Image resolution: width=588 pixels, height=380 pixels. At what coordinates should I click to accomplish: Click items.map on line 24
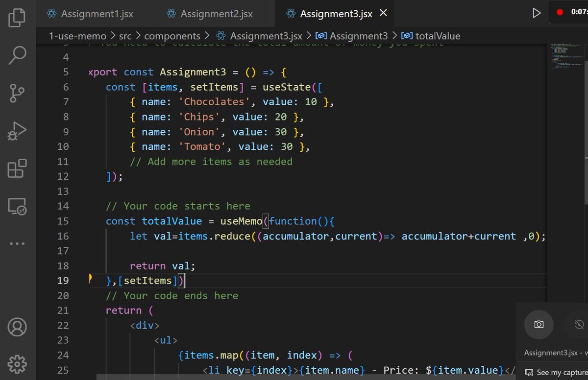pos(208,355)
